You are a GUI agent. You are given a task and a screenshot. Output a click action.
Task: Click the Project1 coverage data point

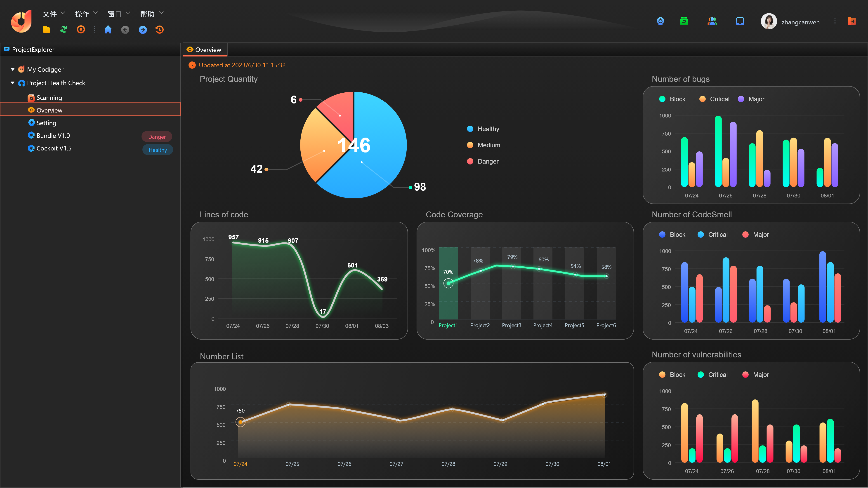point(448,283)
